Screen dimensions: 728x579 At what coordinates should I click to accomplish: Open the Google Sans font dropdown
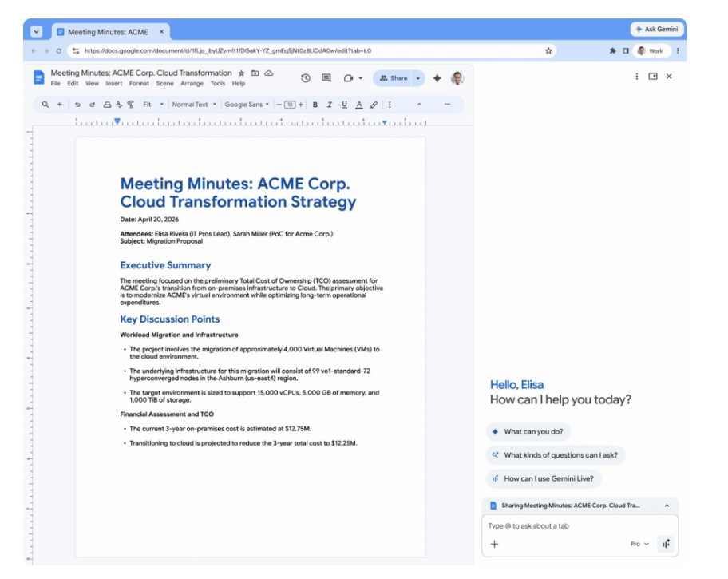click(x=246, y=105)
